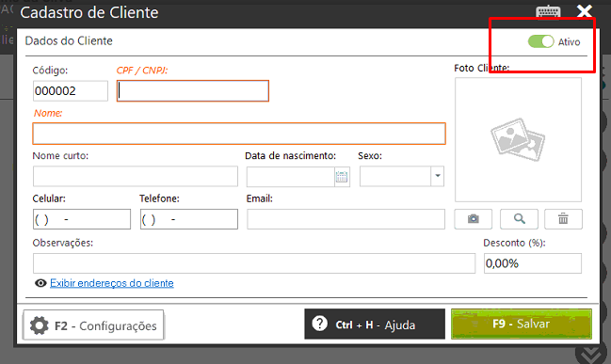The image size is (611, 364).
Task: Take photo with the camera button
Action: click(x=473, y=219)
